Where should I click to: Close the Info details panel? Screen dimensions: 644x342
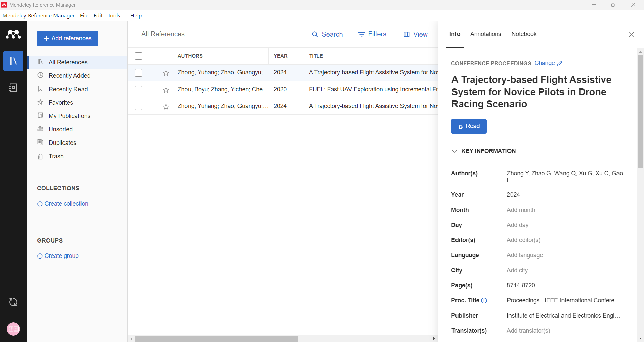click(x=632, y=34)
